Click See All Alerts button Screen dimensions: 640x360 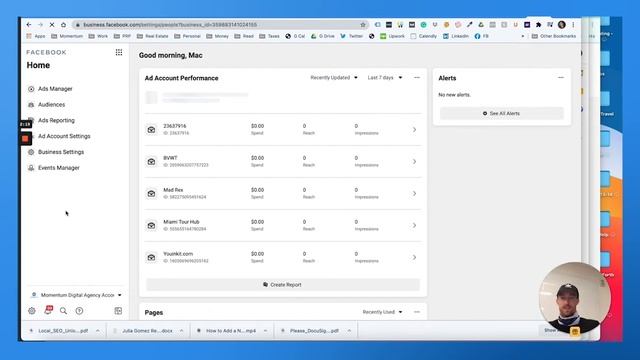[x=502, y=113]
